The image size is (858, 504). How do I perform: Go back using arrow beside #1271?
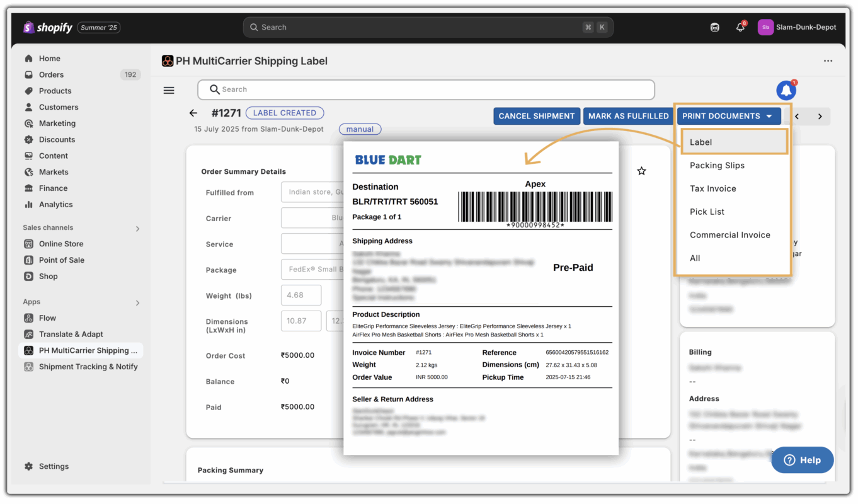point(193,113)
